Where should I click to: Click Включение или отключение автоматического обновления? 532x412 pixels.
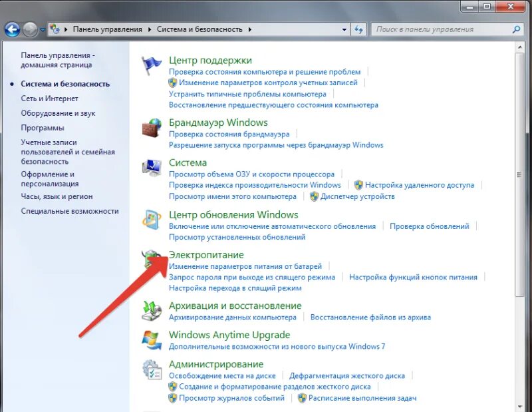coord(272,226)
